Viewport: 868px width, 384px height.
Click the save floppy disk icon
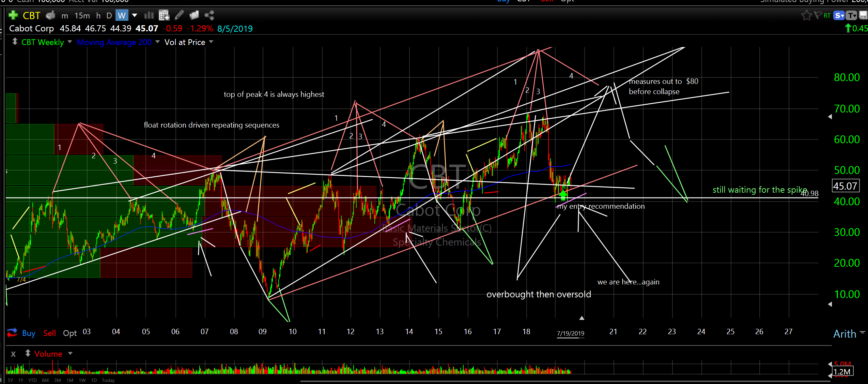(863, 15)
